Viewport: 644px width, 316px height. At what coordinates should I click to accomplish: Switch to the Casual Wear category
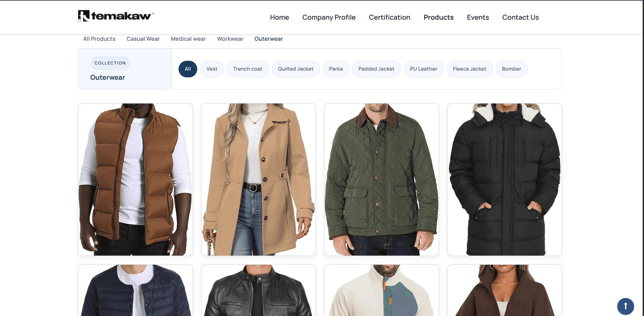[143, 39]
